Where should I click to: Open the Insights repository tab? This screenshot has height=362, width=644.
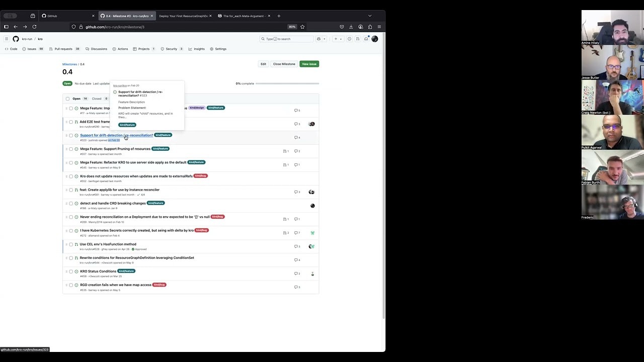coord(197,49)
